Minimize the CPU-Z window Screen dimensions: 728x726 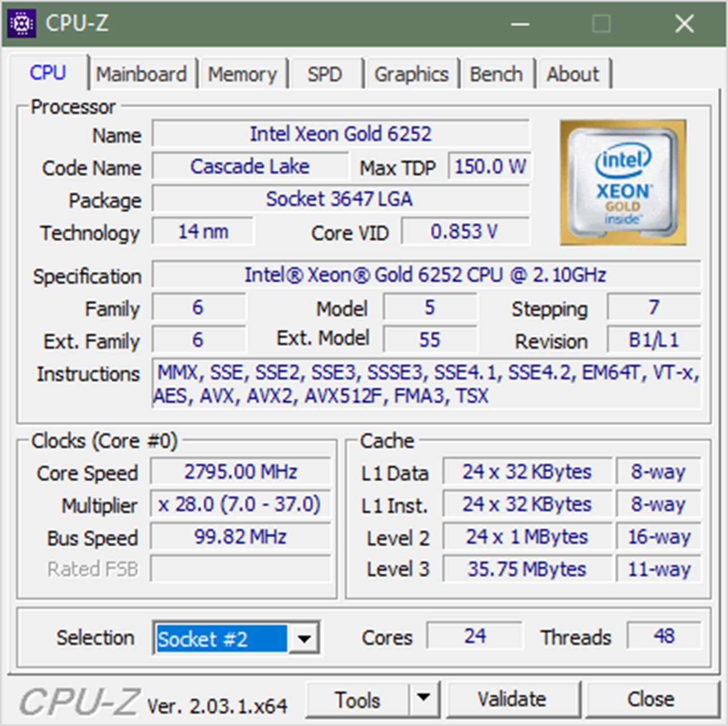pyautogui.click(x=520, y=24)
